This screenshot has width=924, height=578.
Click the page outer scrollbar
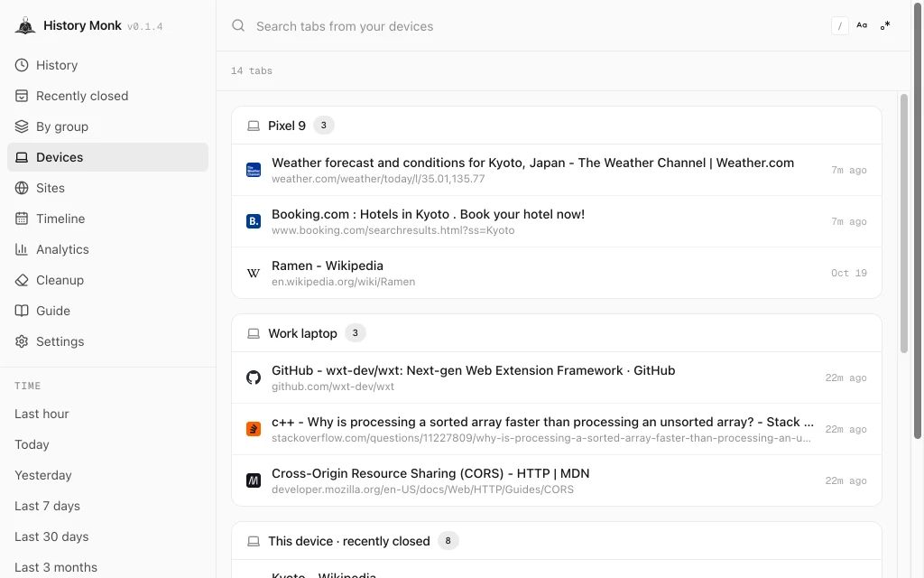click(x=918, y=221)
